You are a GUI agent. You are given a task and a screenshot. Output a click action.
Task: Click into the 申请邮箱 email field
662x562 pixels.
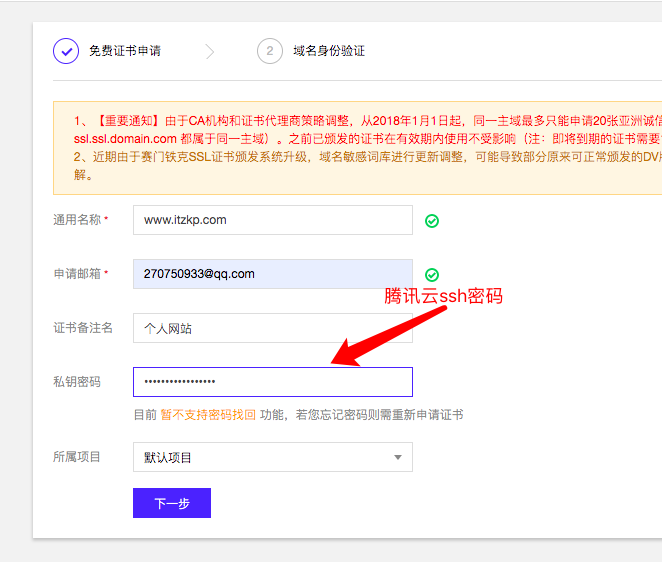click(272, 274)
